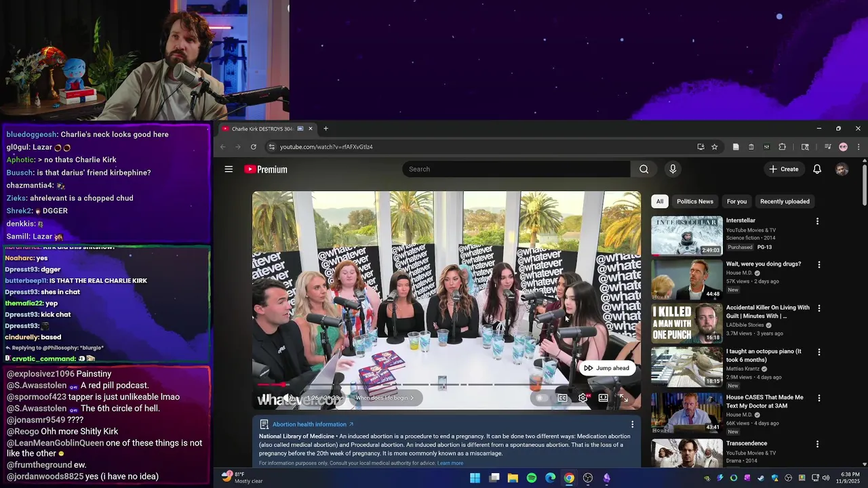
Task: Select the All filter chip
Action: 660,201
